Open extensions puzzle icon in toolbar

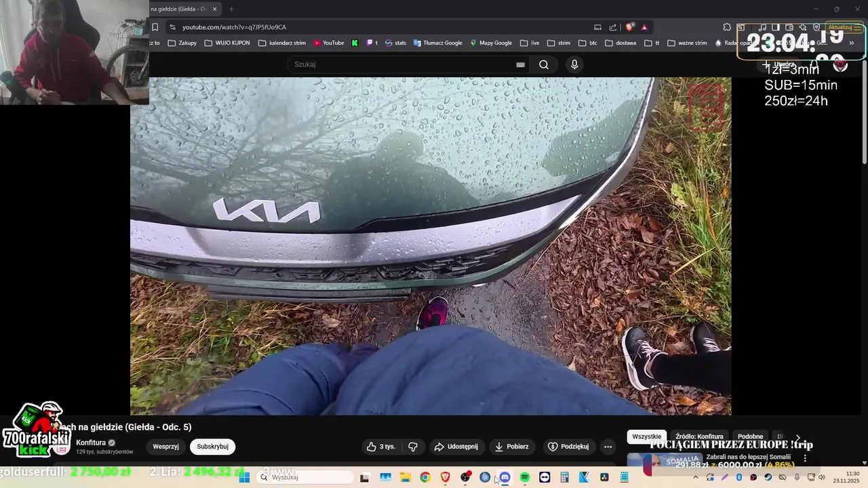[x=727, y=27]
